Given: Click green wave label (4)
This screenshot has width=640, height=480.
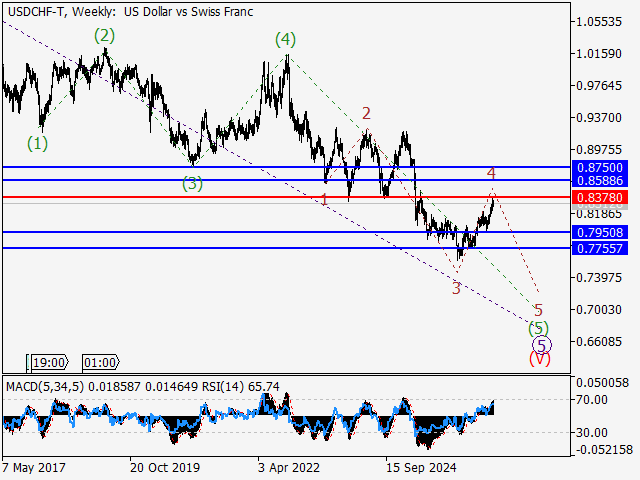Looking at the screenshot, I should tap(285, 40).
